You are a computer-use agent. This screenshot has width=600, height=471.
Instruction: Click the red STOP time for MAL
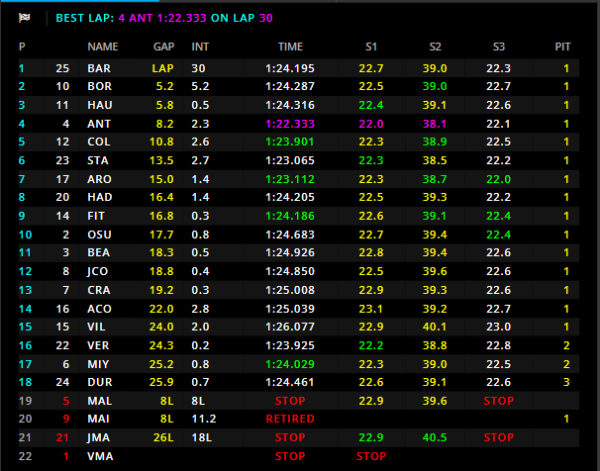click(289, 400)
